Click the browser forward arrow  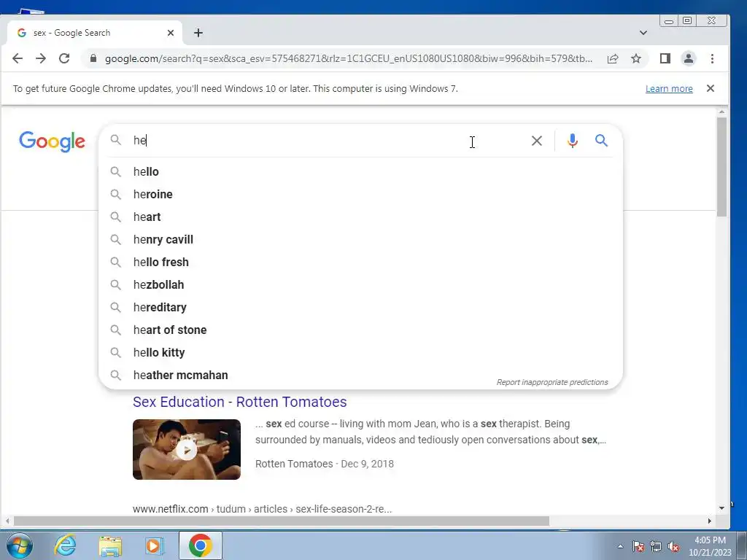coord(41,58)
